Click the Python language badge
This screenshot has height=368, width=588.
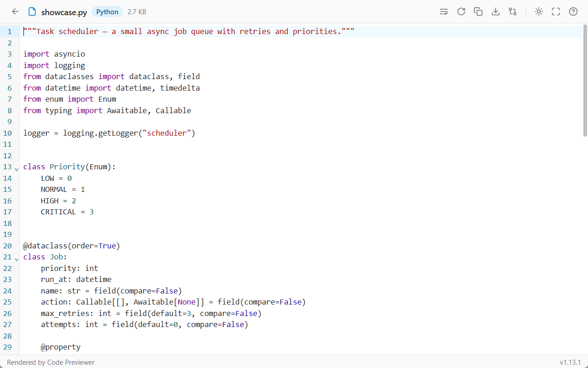tap(107, 12)
